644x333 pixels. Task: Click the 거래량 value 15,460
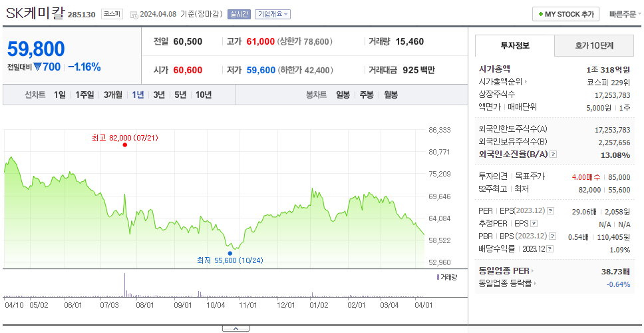click(410, 41)
